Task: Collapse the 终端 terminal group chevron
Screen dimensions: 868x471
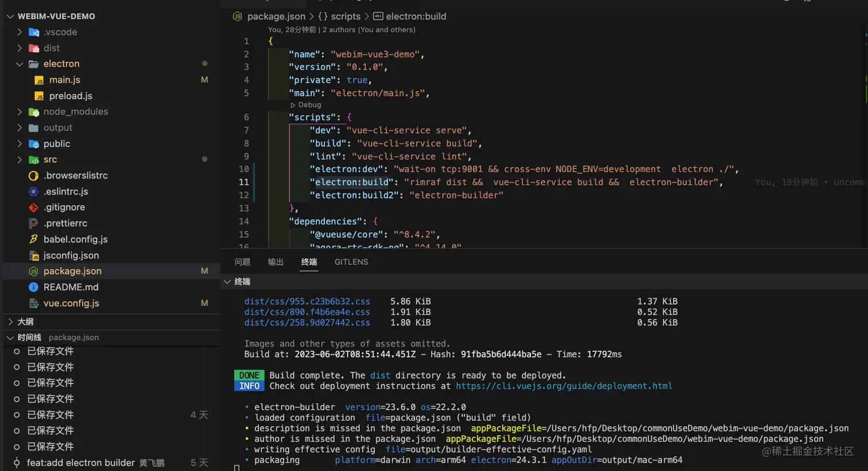Action: coord(227,282)
